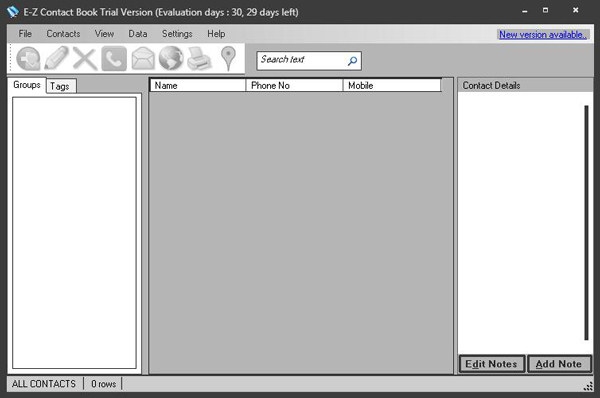Click the Add new contact toolbar icon
Viewport: 600px width, 398px height.
pos(28,59)
